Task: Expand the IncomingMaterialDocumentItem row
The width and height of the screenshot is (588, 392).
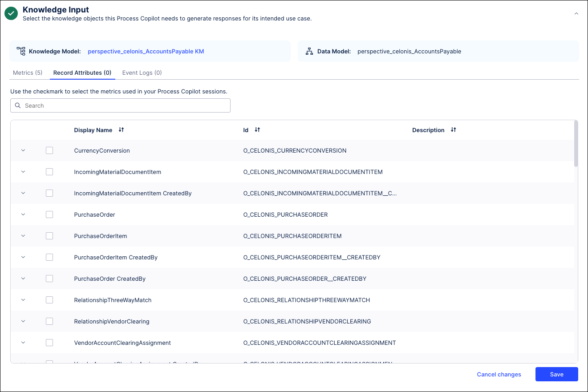Action: coord(23,172)
